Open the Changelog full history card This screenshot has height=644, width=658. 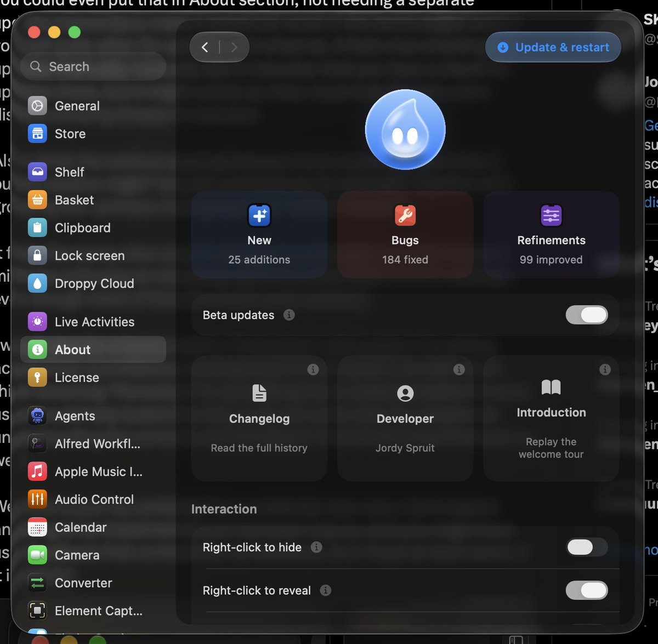point(259,419)
